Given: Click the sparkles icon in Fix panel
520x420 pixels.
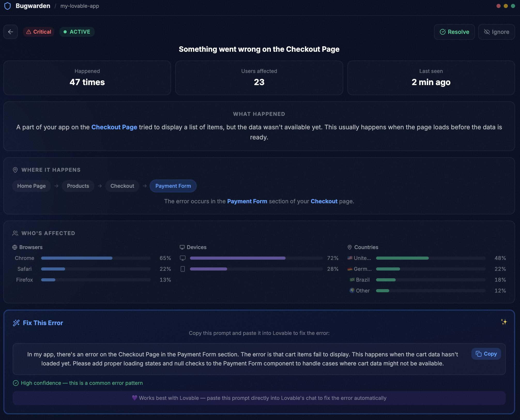Looking at the screenshot, I should (x=504, y=322).
